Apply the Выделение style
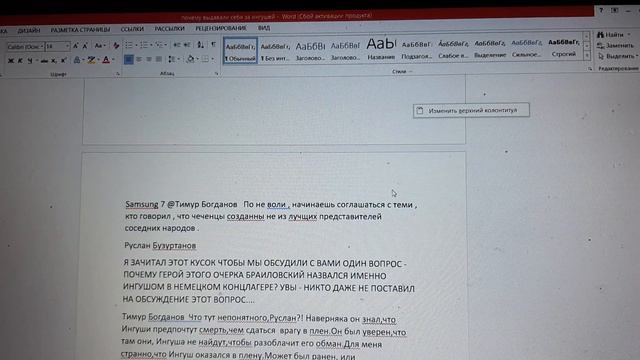The height and width of the screenshot is (360, 640). (490, 48)
